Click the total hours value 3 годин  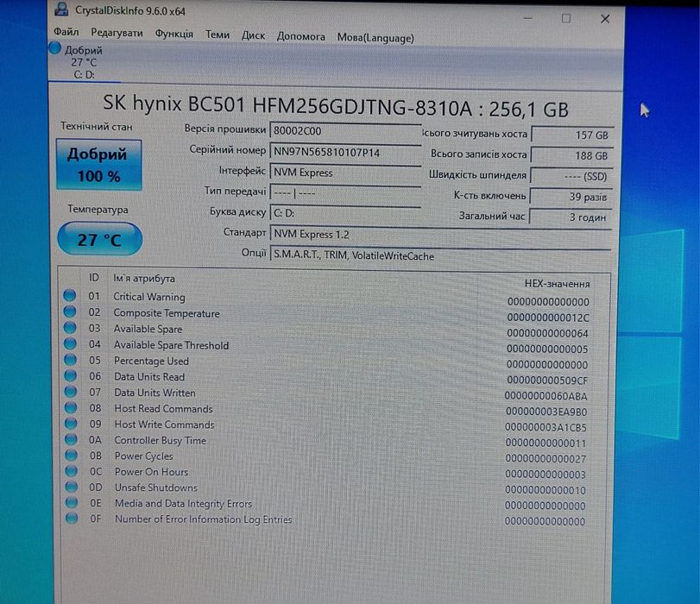point(571,217)
